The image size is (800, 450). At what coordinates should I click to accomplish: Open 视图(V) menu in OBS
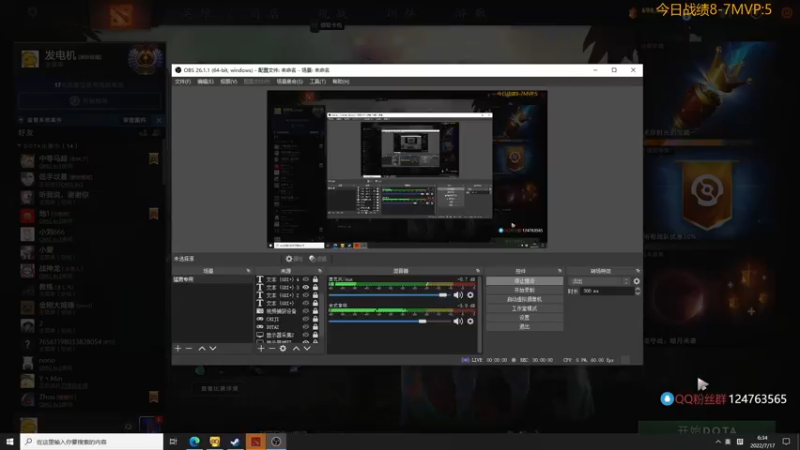(229, 82)
